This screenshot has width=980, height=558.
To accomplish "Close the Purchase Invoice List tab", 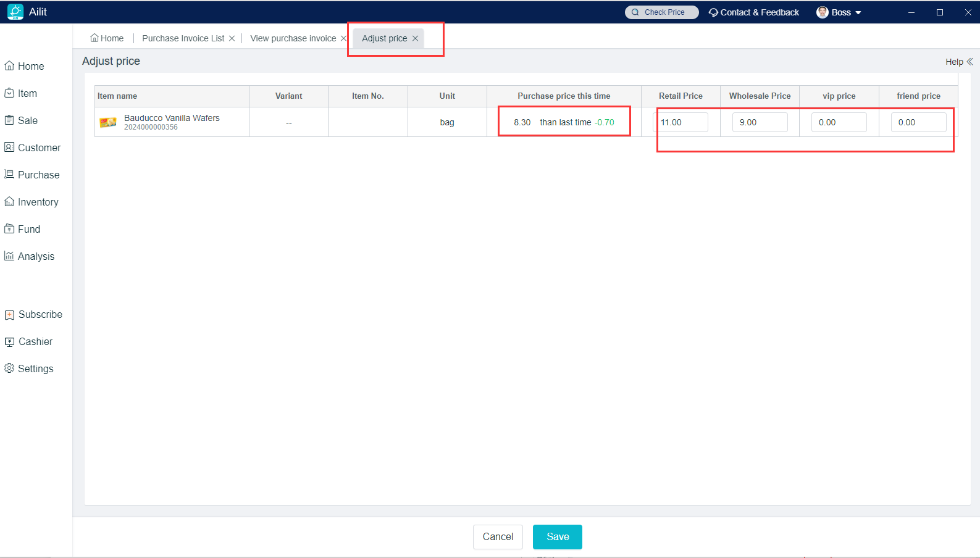I will [x=232, y=38].
